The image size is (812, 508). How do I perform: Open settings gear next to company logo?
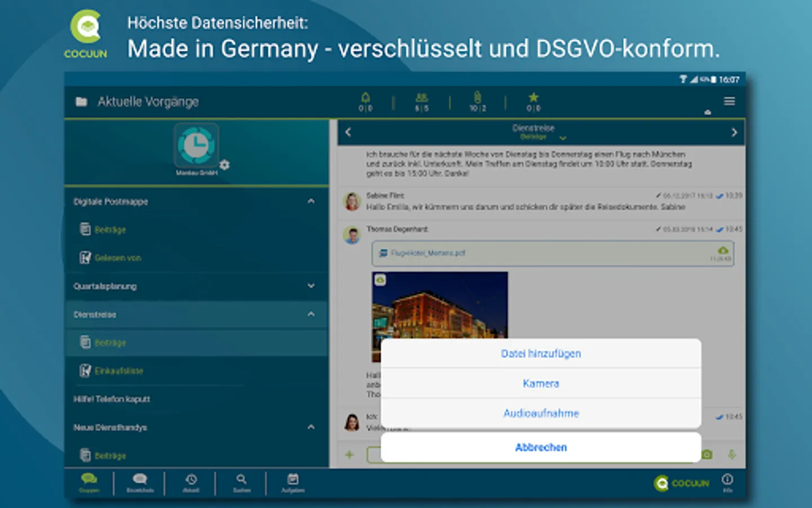pyautogui.click(x=224, y=165)
